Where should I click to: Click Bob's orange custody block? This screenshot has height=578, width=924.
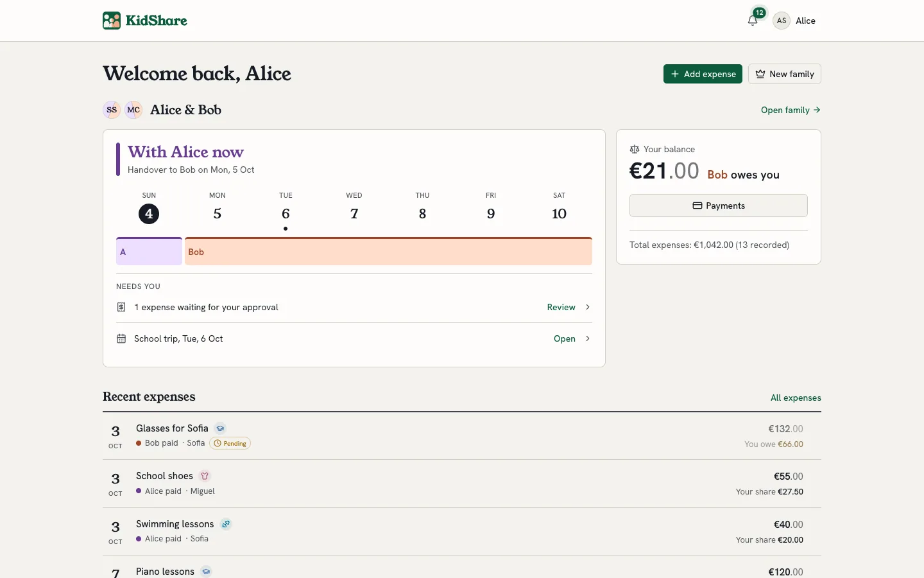pyautogui.click(x=388, y=251)
